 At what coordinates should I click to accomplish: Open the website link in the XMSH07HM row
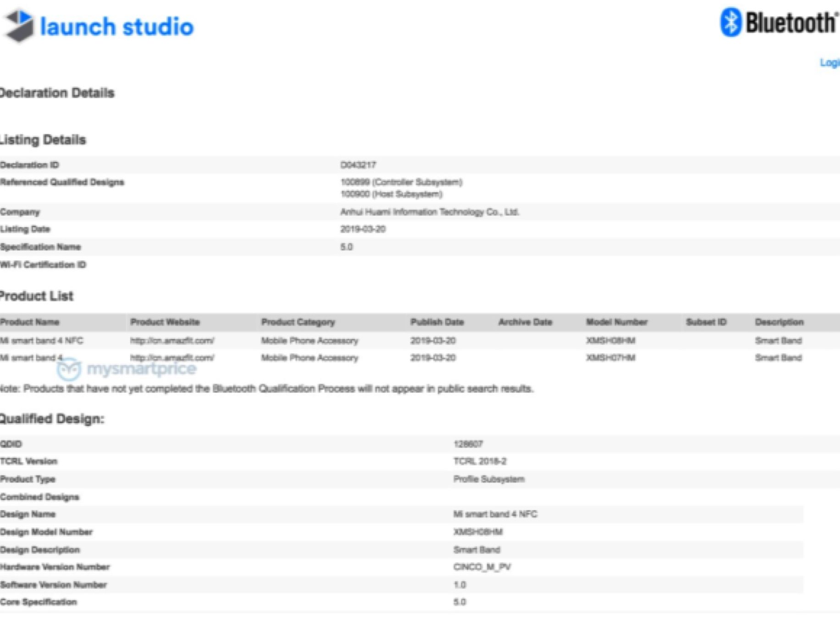tap(172, 358)
